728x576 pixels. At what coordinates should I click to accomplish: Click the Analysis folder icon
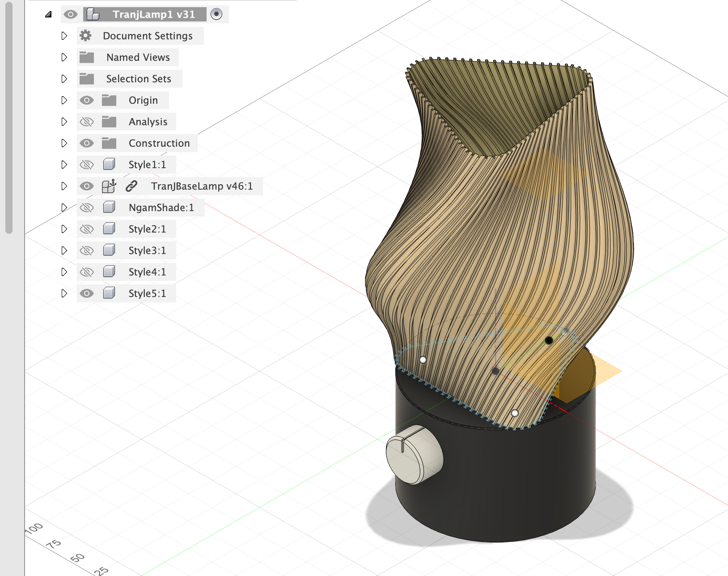[x=109, y=122]
